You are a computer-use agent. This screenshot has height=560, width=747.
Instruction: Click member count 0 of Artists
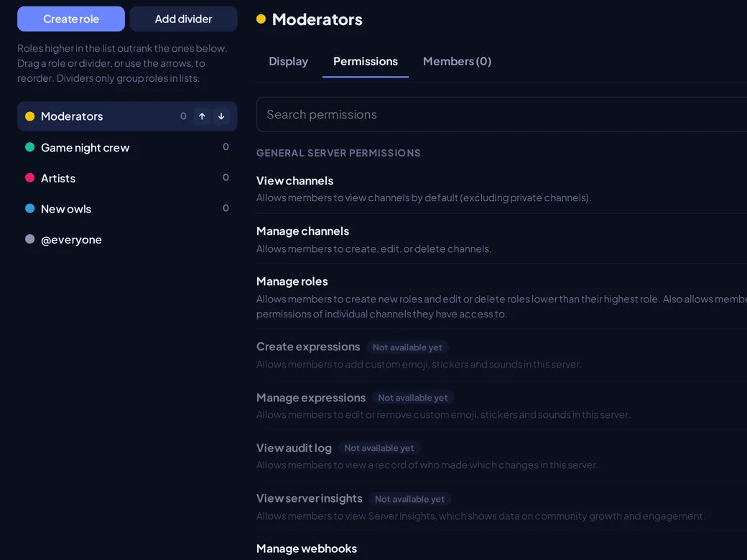[x=226, y=177]
